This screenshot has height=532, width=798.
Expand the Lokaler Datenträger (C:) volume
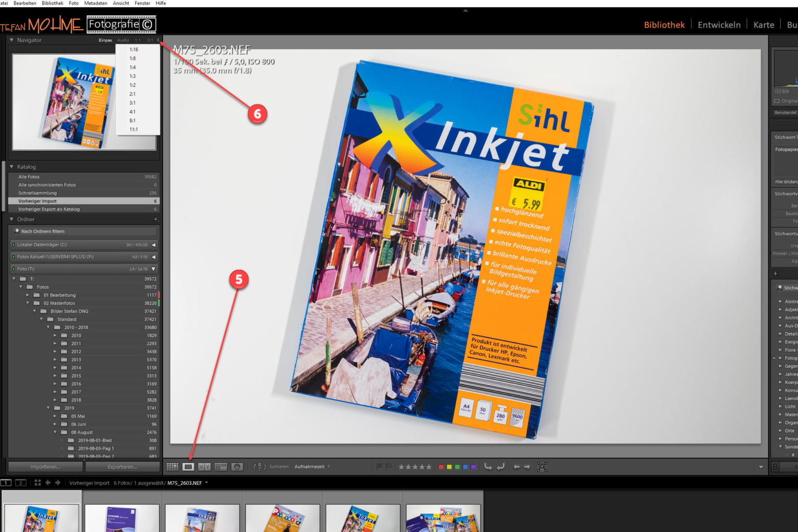tap(153, 245)
